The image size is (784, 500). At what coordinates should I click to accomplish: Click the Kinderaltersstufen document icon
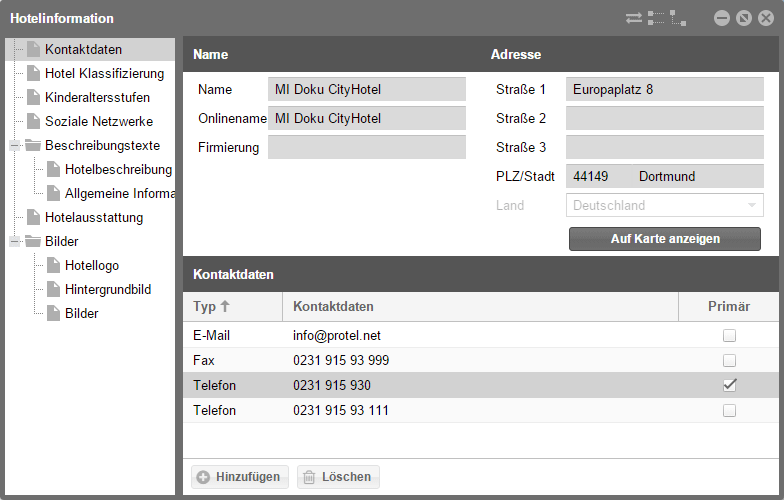[34, 97]
